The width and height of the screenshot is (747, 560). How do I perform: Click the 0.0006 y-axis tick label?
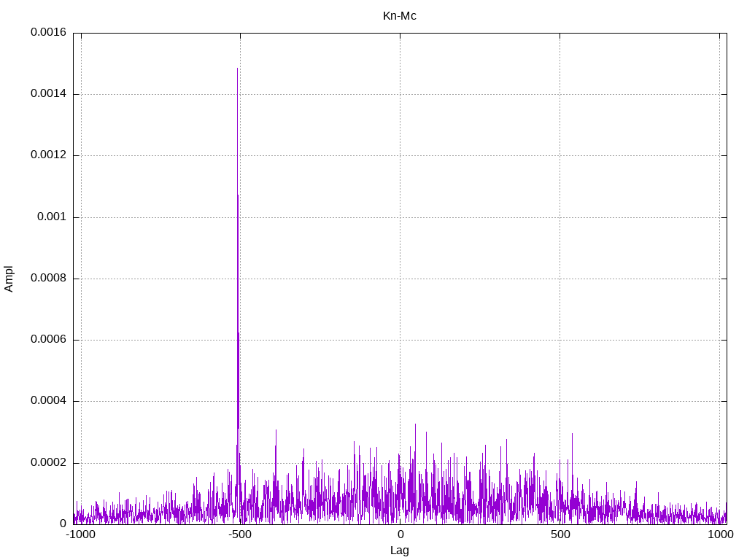48,340
